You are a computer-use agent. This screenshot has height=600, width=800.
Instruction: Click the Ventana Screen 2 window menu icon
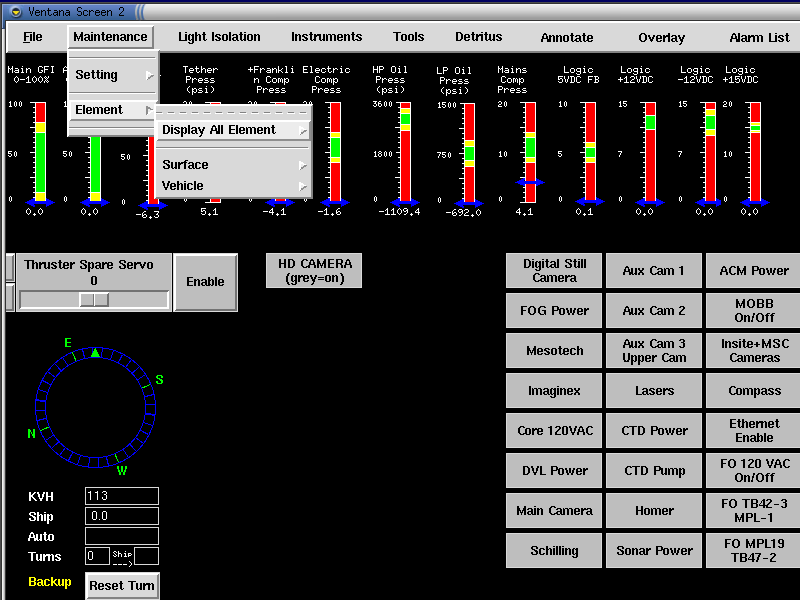[16, 11]
